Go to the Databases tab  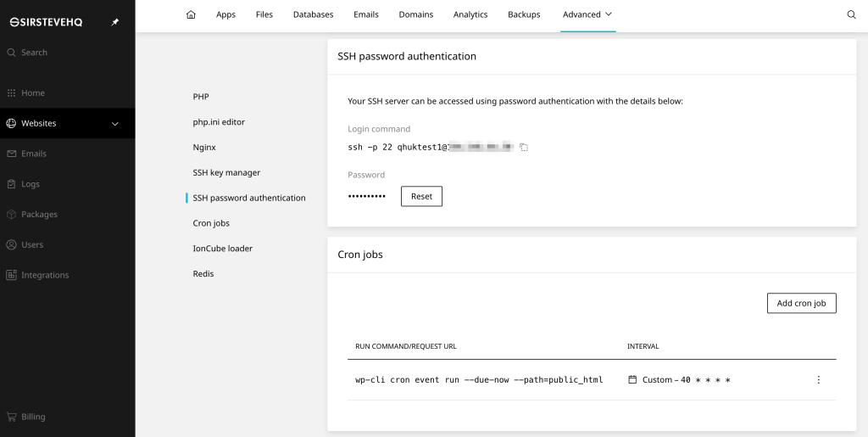click(x=314, y=14)
